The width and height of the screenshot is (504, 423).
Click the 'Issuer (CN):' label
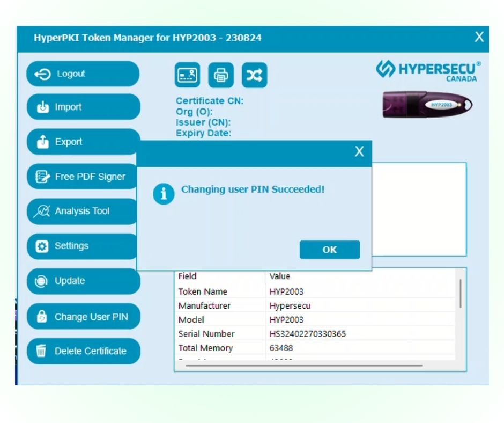[203, 122]
